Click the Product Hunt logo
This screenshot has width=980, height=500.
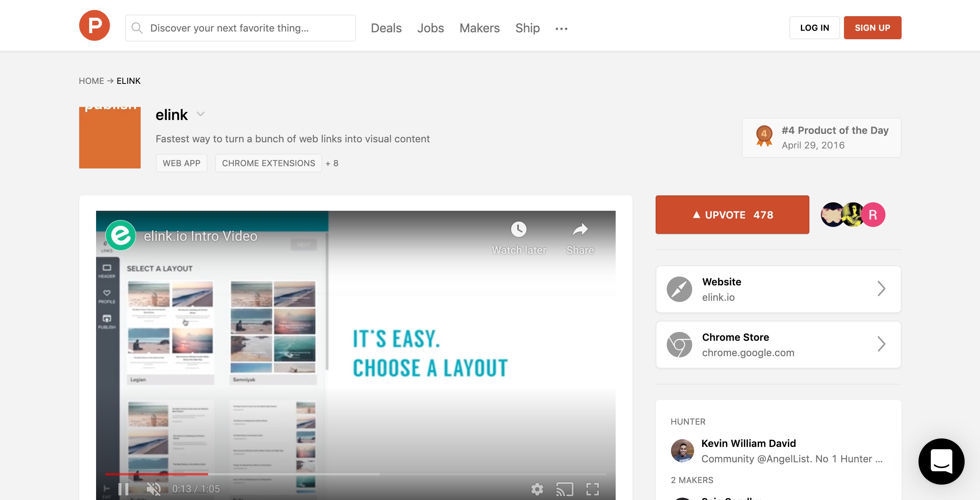pyautogui.click(x=95, y=25)
